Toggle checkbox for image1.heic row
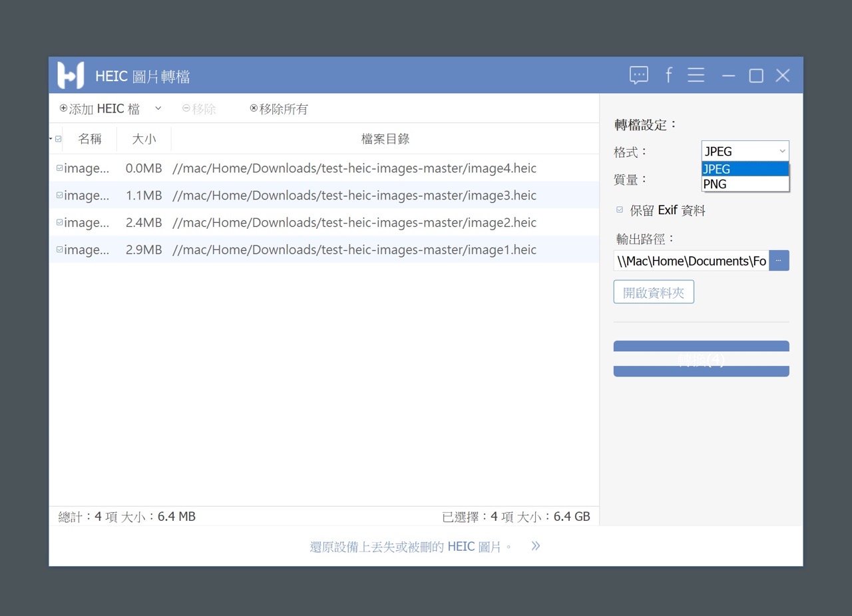Screen dimensions: 852x616 (x=60, y=249)
